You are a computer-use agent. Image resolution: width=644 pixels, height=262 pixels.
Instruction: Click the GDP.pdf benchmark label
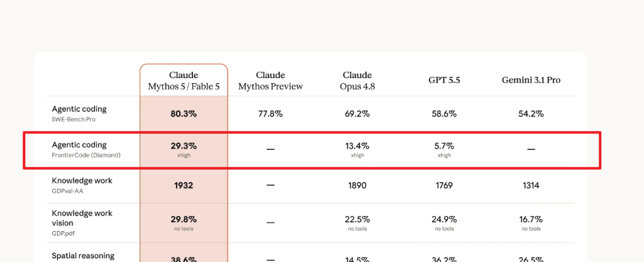click(64, 234)
